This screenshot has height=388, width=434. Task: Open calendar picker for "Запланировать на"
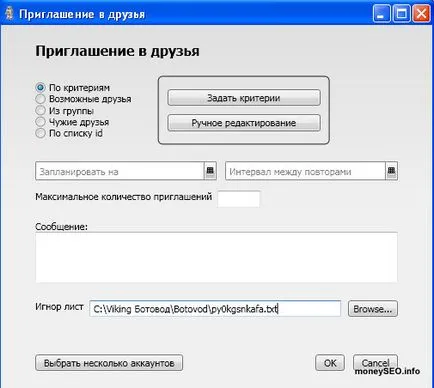210,171
